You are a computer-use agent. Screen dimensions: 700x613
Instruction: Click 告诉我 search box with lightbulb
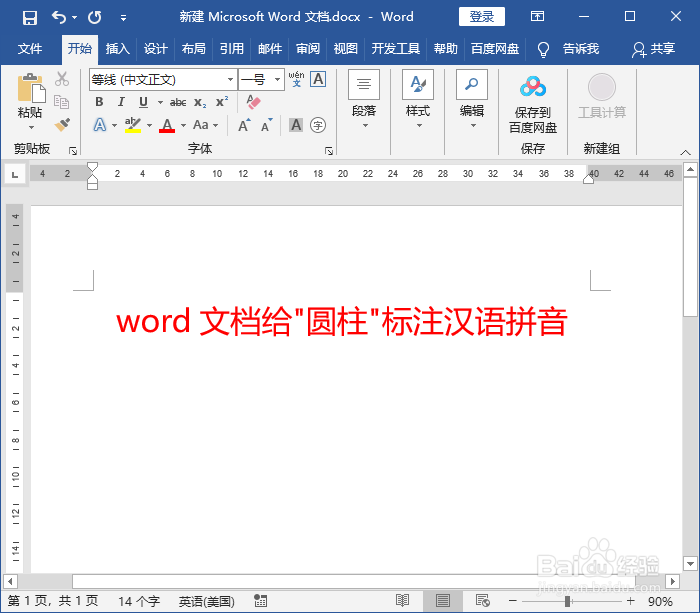(x=568, y=49)
